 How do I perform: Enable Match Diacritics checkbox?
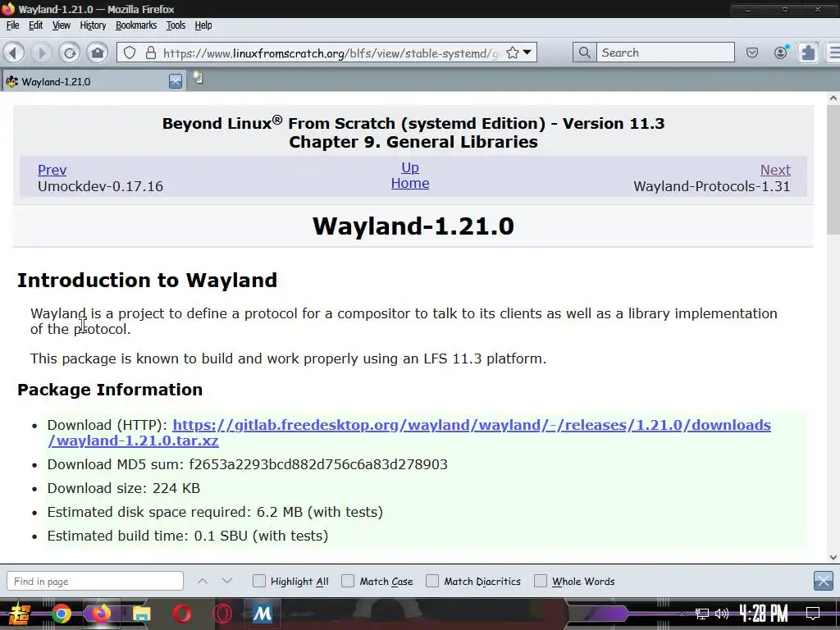pyautogui.click(x=431, y=581)
